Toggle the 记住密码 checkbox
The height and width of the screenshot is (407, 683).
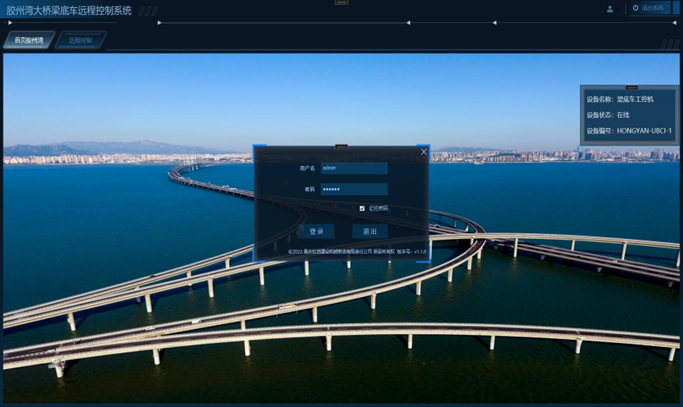tap(362, 209)
